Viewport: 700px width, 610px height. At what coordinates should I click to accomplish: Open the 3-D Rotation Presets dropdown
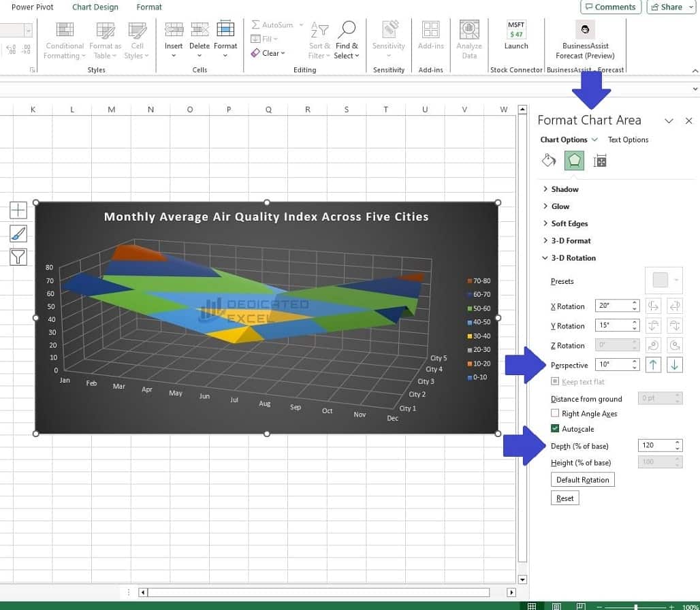(x=663, y=280)
